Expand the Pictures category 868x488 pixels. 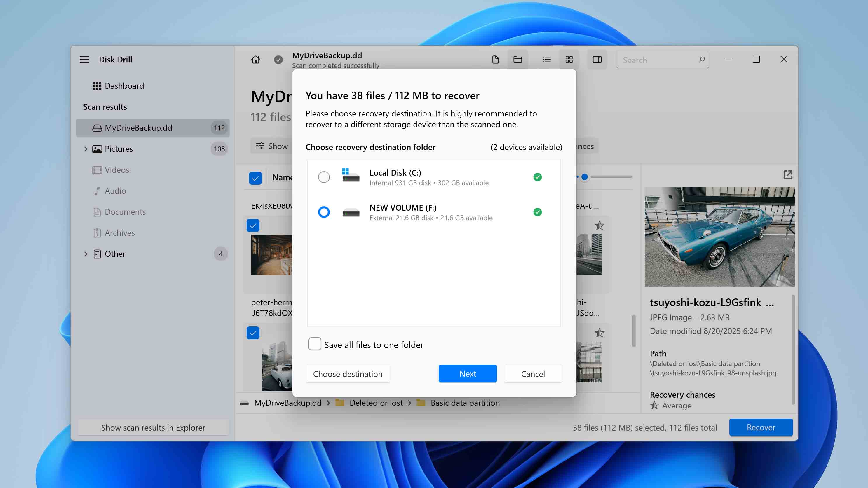pyautogui.click(x=85, y=149)
